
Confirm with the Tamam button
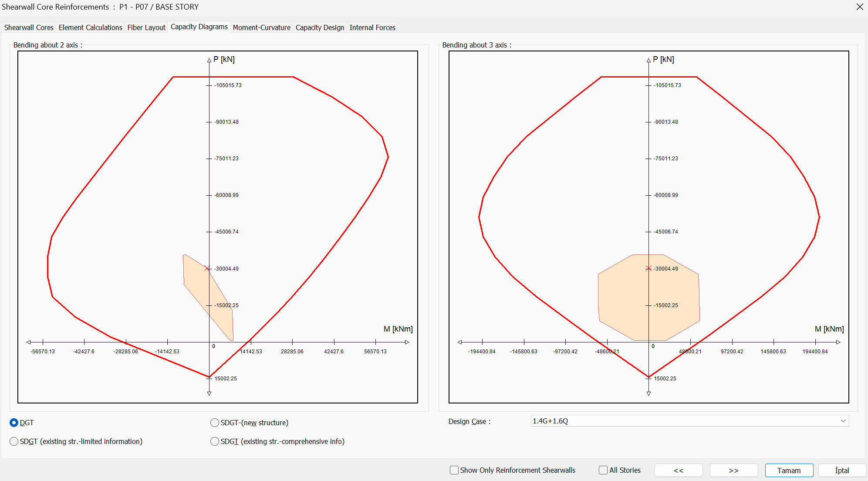coord(789,471)
